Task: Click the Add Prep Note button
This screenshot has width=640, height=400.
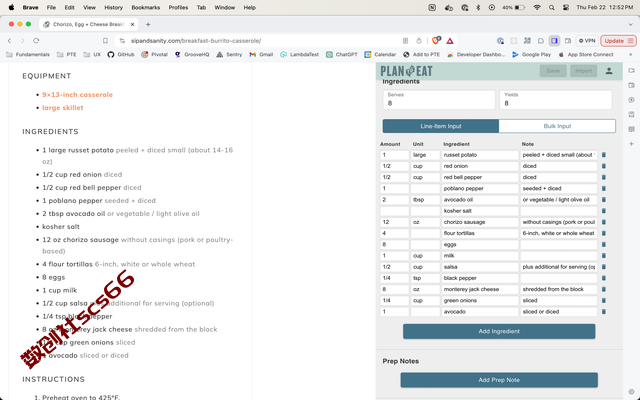Action: pyautogui.click(x=499, y=380)
